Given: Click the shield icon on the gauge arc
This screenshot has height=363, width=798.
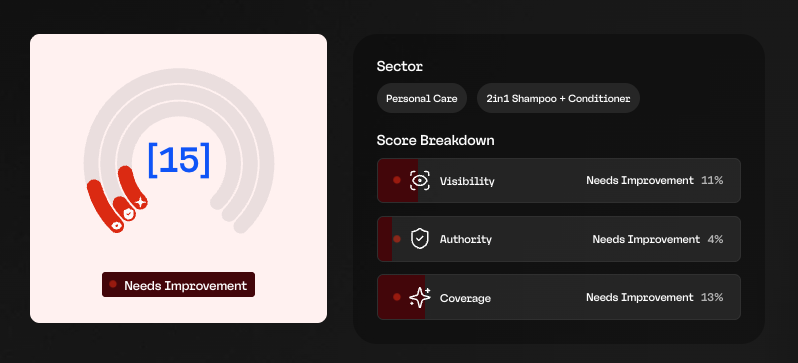Looking at the screenshot, I should [x=129, y=214].
